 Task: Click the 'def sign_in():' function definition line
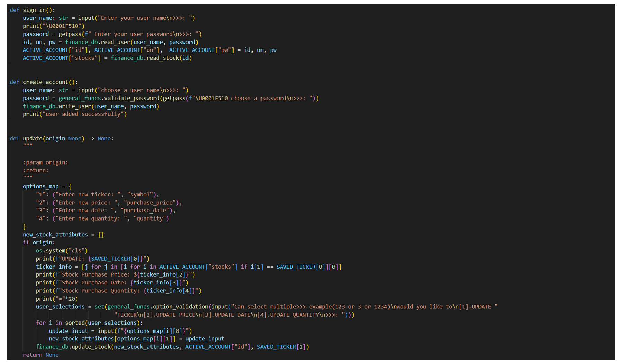click(x=32, y=10)
